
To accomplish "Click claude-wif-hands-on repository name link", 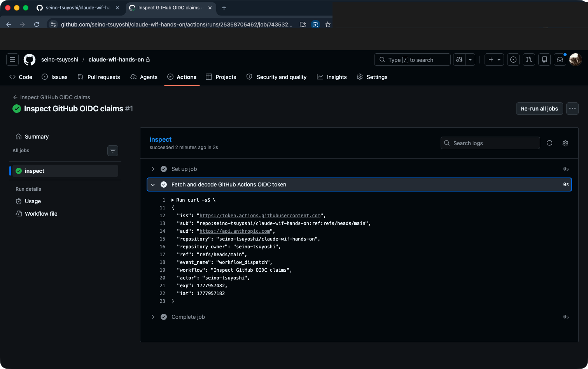I will click(116, 60).
